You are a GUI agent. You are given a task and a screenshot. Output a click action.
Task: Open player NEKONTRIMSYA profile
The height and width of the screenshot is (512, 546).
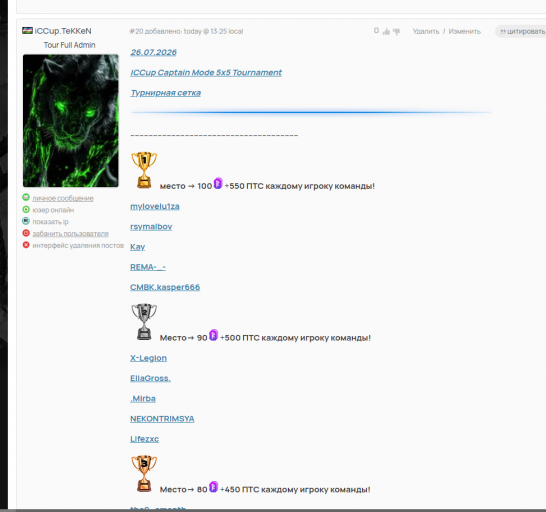point(162,419)
